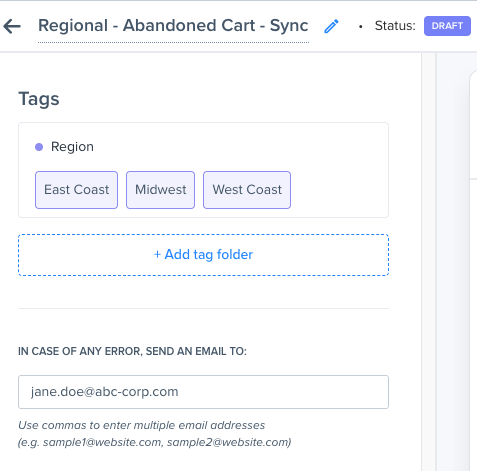
Task: Toggle the West Coast tag
Action: 247,190
